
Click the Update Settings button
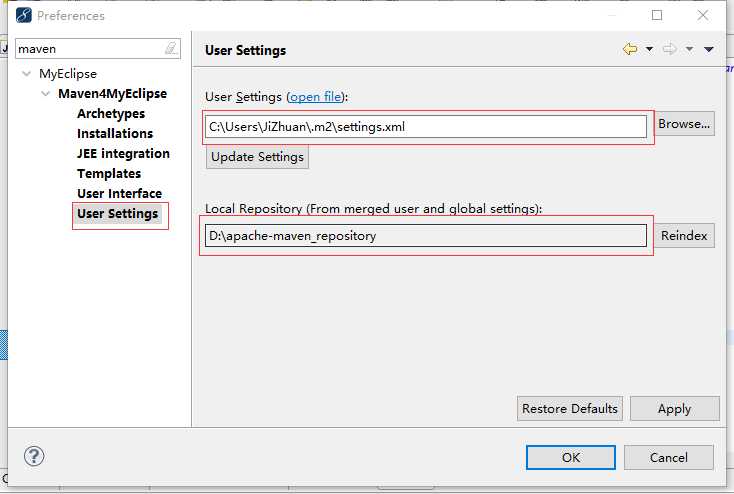click(257, 156)
